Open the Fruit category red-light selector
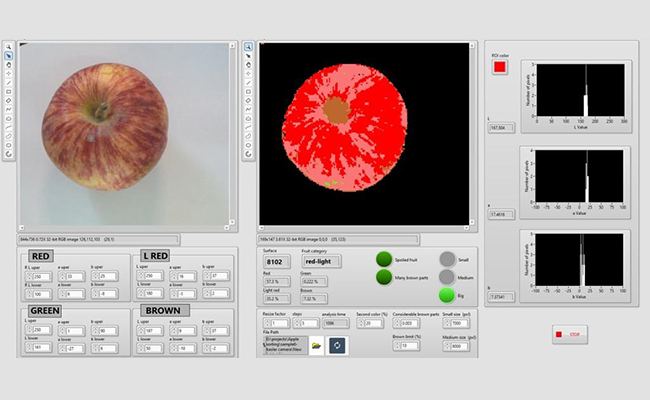650x400 pixels. pyautogui.click(x=322, y=261)
